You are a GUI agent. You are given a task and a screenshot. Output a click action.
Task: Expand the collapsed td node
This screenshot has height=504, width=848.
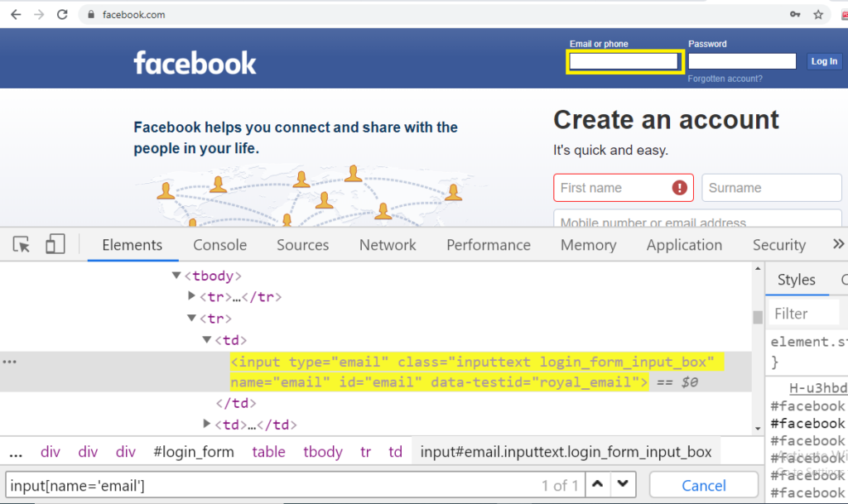coord(206,424)
